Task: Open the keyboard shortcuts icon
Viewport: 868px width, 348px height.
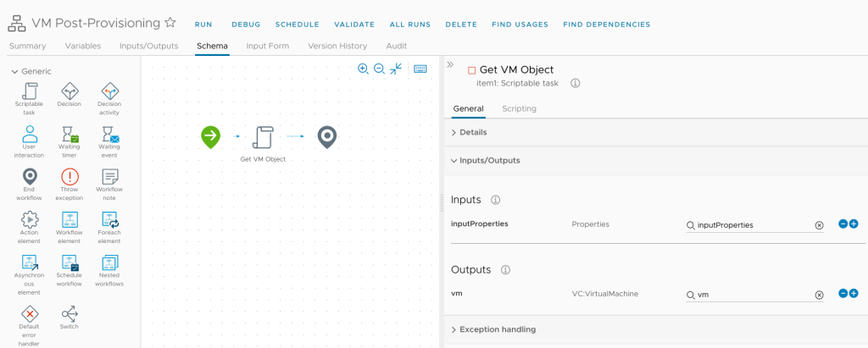Action: [x=420, y=69]
